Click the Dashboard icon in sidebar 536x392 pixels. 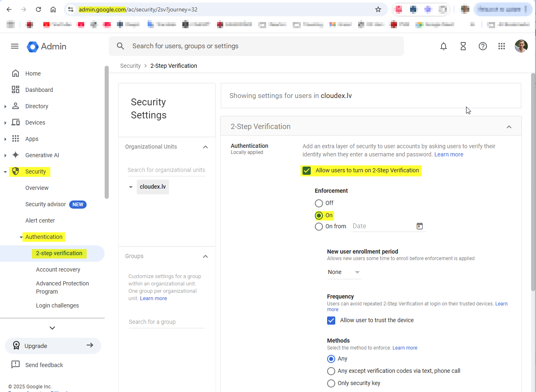click(16, 90)
